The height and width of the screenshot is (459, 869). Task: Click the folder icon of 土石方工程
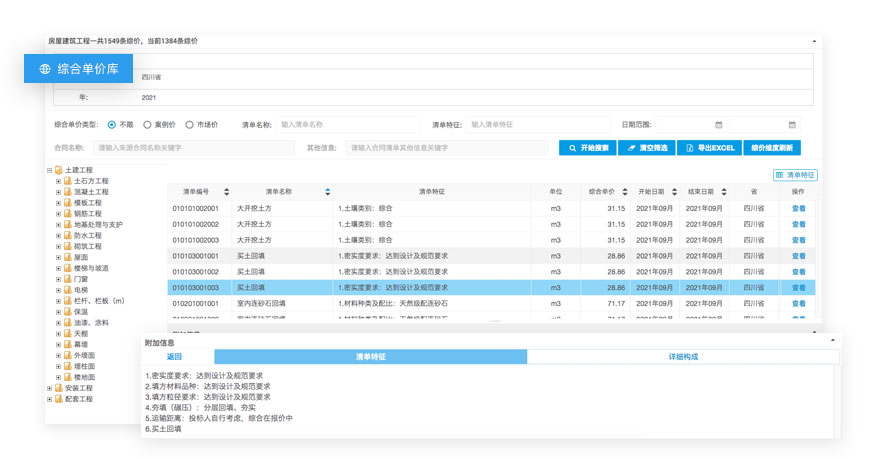[x=68, y=181]
